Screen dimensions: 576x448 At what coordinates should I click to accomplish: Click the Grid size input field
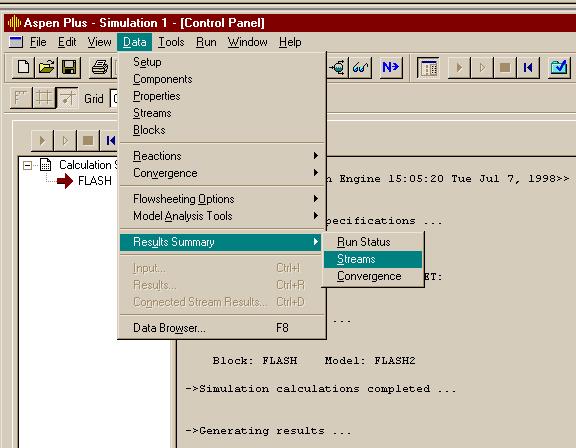coord(114,98)
